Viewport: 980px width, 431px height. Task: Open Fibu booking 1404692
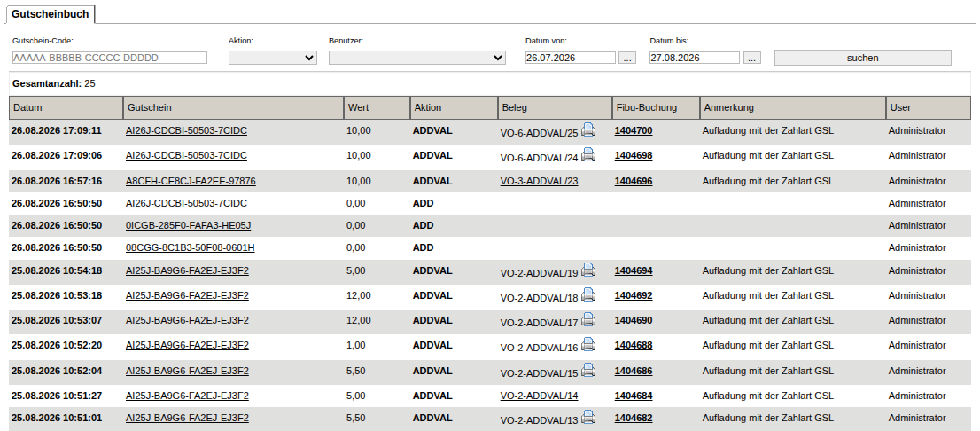pos(634,295)
